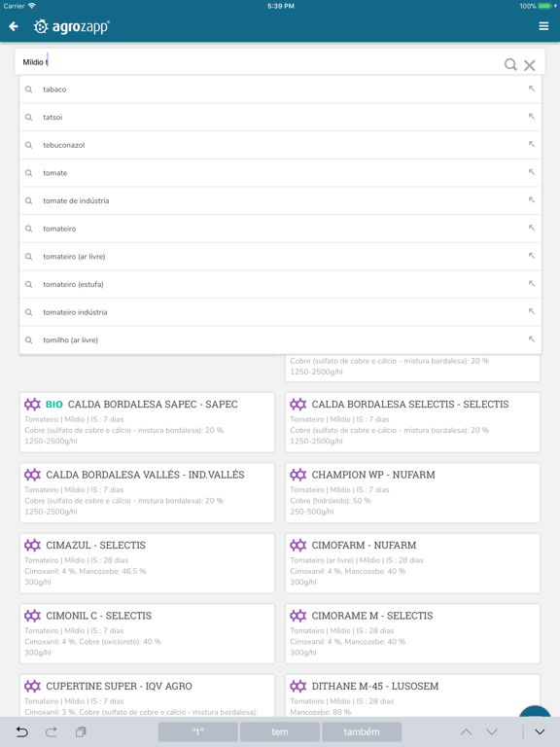Select the 'tabaco' suggestion
This screenshot has width=560, height=747.
coord(280,89)
